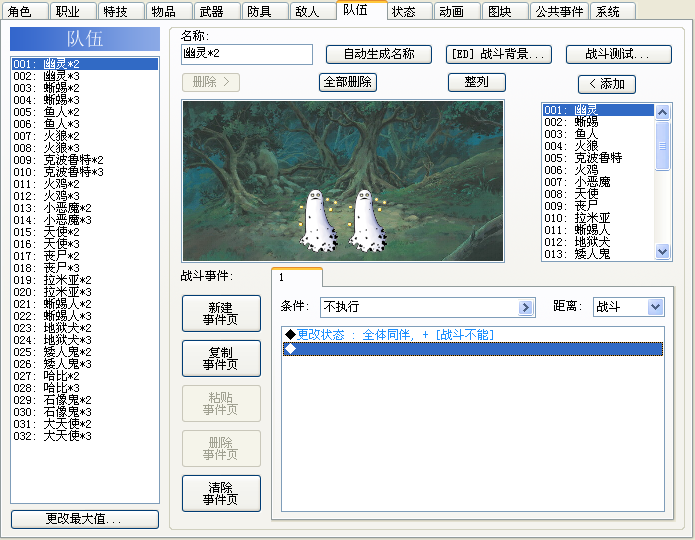
Task: Open the 动画 tab
Action: click(x=457, y=11)
